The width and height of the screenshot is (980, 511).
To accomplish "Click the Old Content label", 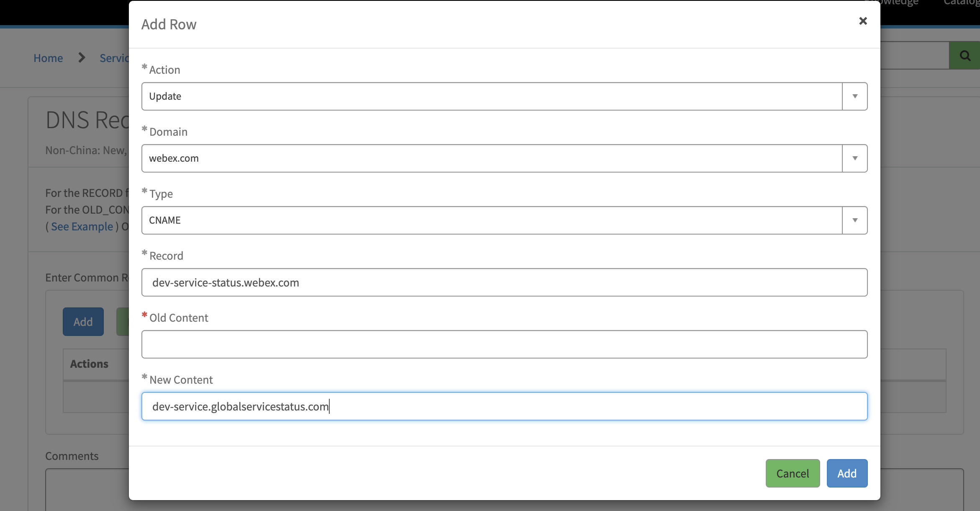I will pos(179,318).
